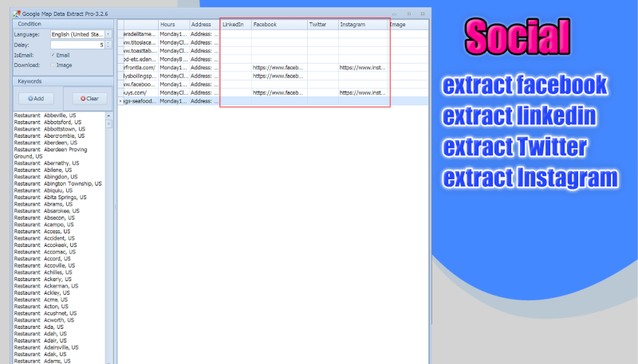
Task: Adjust the Delay spinner arrows
Action: pos(108,45)
